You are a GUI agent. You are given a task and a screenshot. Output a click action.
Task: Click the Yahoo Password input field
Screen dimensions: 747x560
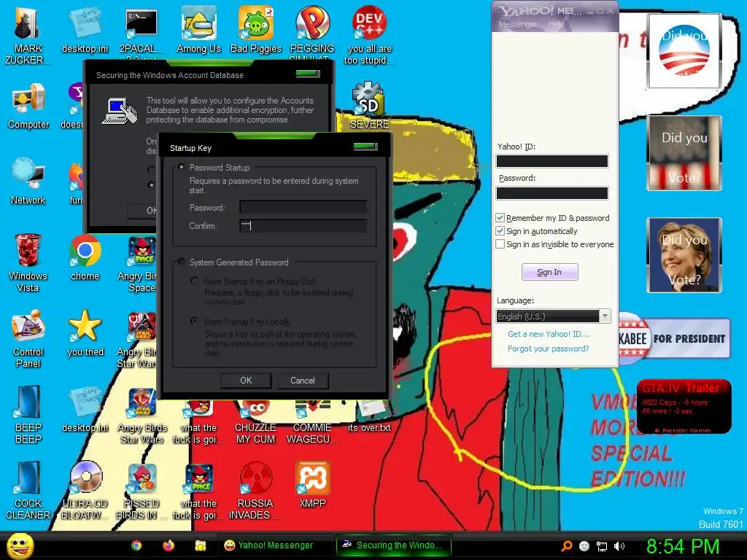tap(552, 192)
